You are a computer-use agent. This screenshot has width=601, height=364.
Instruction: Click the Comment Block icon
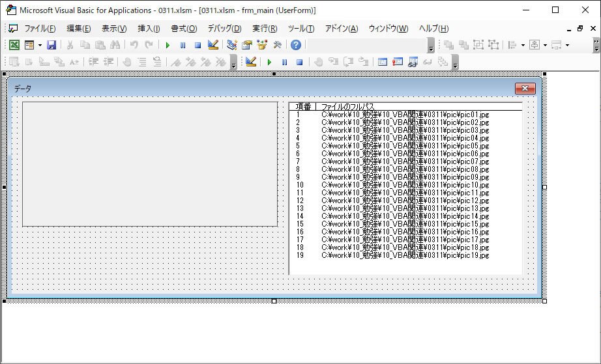tap(142, 62)
